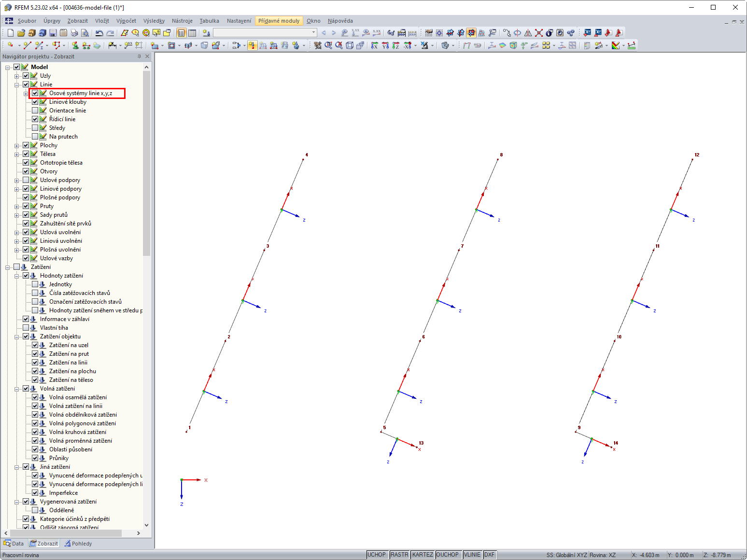The image size is (747, 560).
Task: Click the zoom window magnifier icon
Action: (x=328, y=45)
